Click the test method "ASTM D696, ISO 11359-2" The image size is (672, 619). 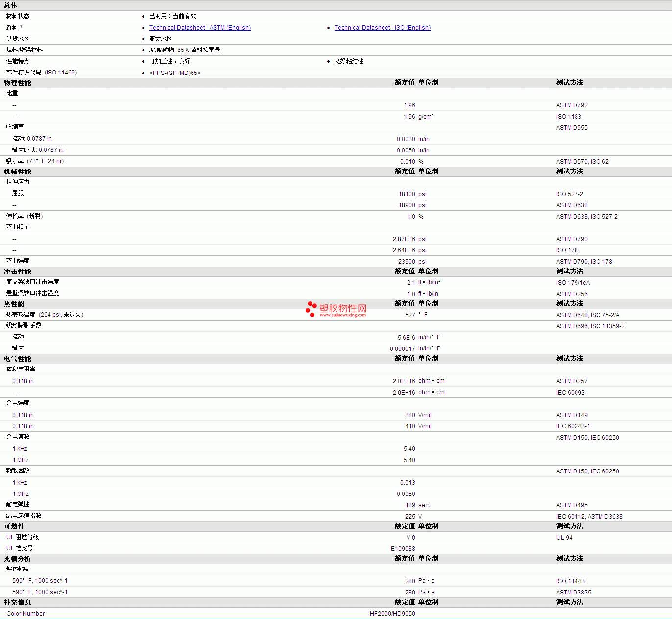[590, 326]
